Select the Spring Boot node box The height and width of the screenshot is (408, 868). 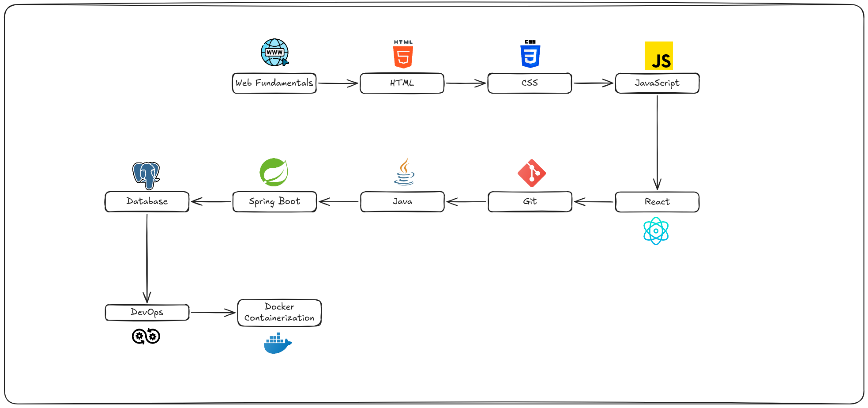pyautogui.click(x=274, y=202)
